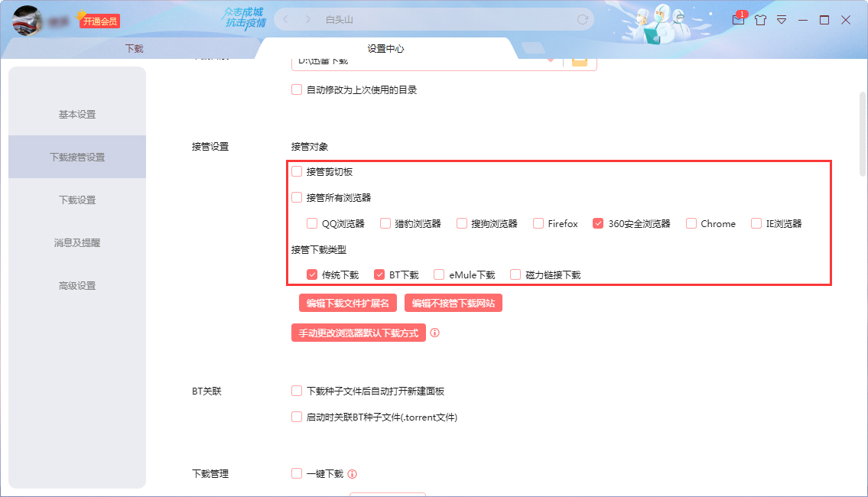Image resolution: width=868 pixels, height=497 pixels.
Task: Click the info icon next to 一键下载
Action: point(353,473)
